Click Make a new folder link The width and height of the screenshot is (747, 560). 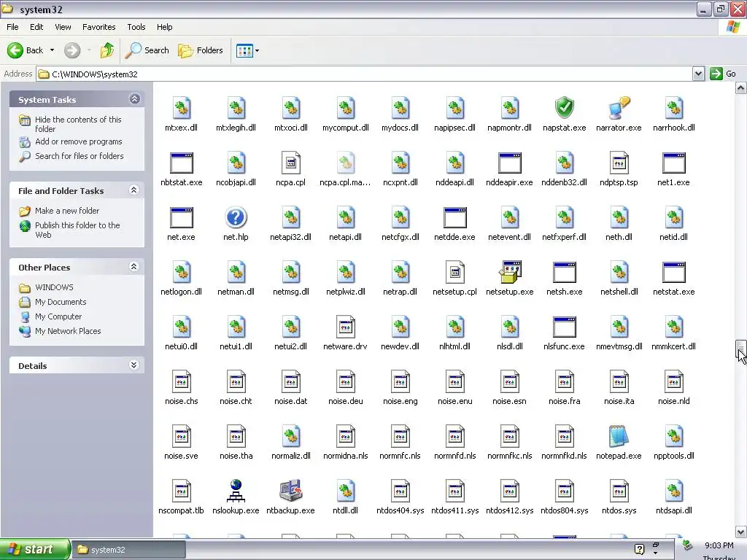pyautogui.click(x=67, y=211)
